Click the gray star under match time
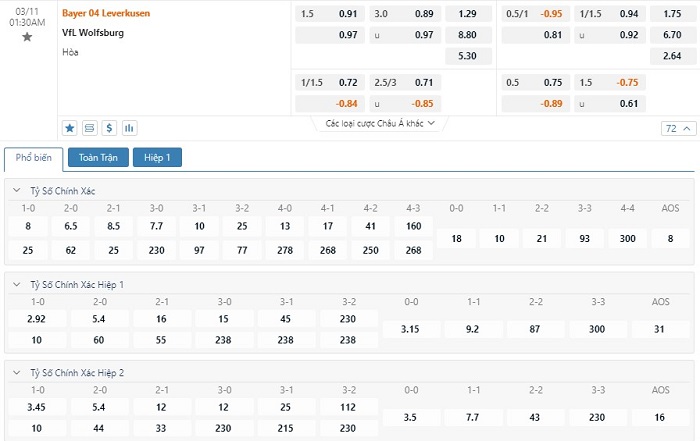Viewport: 700px width, 441px height. click(x=27, y=37)
